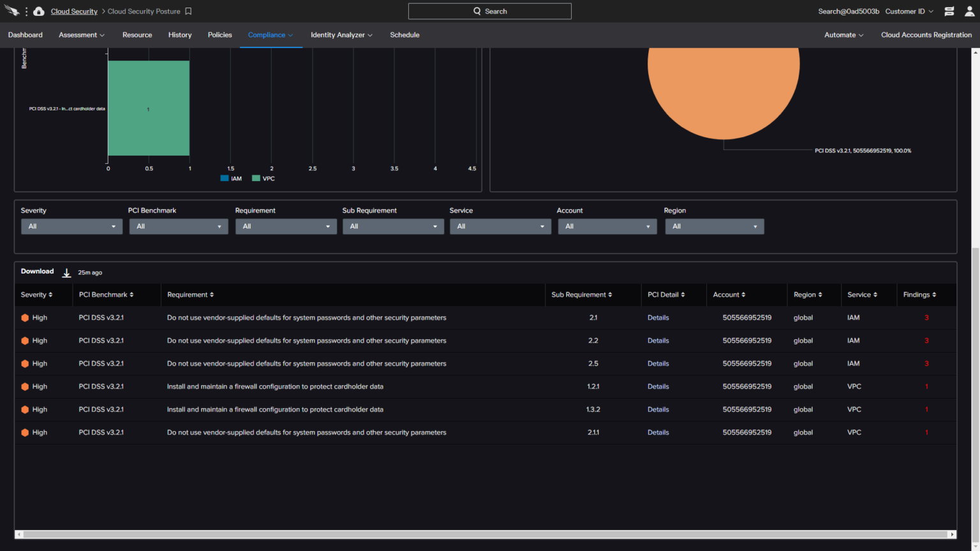This screenshot has height=551, width=980.
Task: Click the Search magnifier in the search bar
Action: coord(477,11)
